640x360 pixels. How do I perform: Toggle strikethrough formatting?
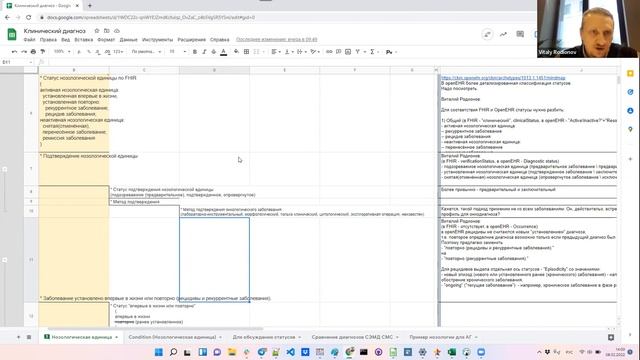click(213, 52)
